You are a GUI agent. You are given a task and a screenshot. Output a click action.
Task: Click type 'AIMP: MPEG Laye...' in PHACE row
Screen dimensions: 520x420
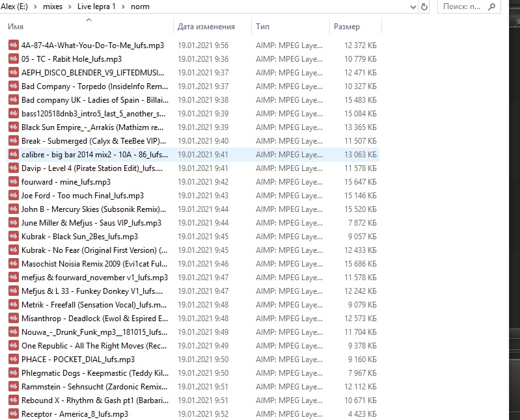289,360
